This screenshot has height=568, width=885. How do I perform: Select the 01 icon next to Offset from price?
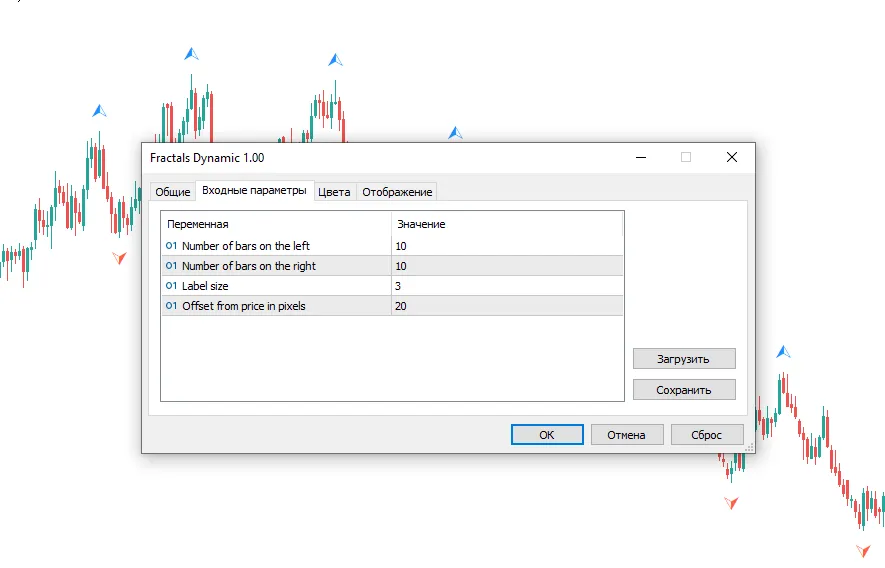pyautogui.click(x=171, y=306)
